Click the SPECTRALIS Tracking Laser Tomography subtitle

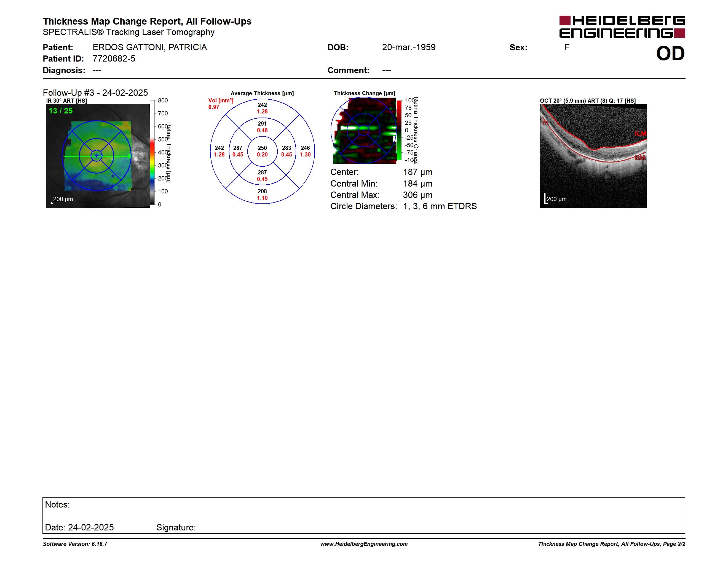tap(128, 32)
